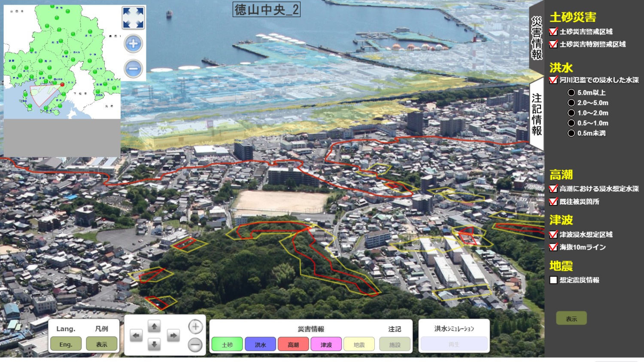
Task: Pan the view down with arrow button
Action: pyautogui.click(x=154, y=344)
